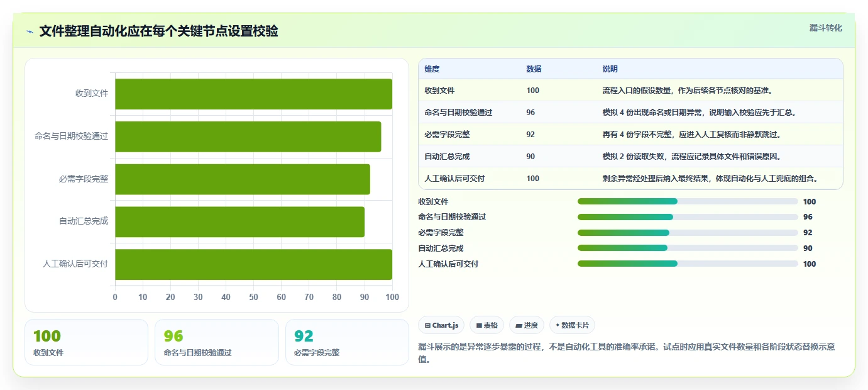Click 人工确认后可交付 in the table
The image size is (868, 390).
point(454,178)
